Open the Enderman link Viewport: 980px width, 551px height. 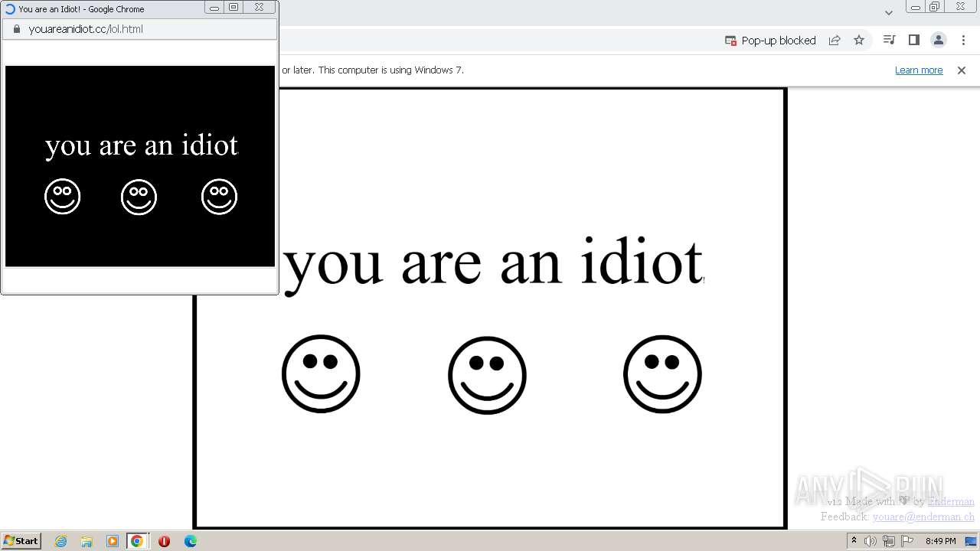[x=951, y=501]
